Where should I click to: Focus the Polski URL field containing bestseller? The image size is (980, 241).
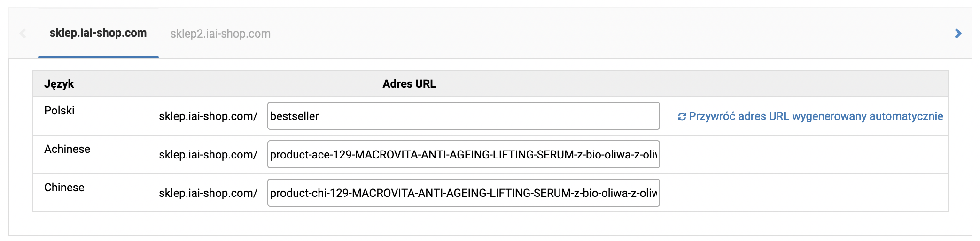click(464, 116)
